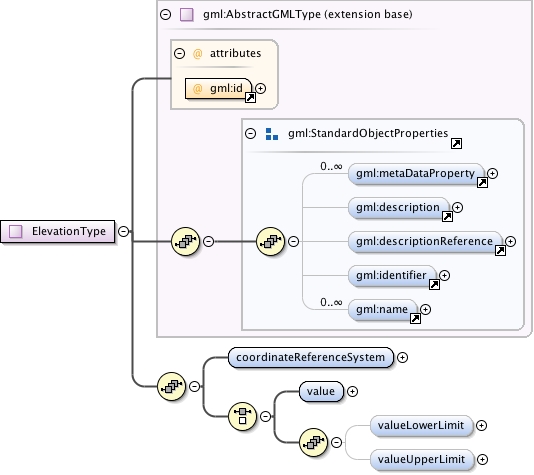
Task: Click the 0..∞ cardinality above gml:name
Action: pos(331,302)
